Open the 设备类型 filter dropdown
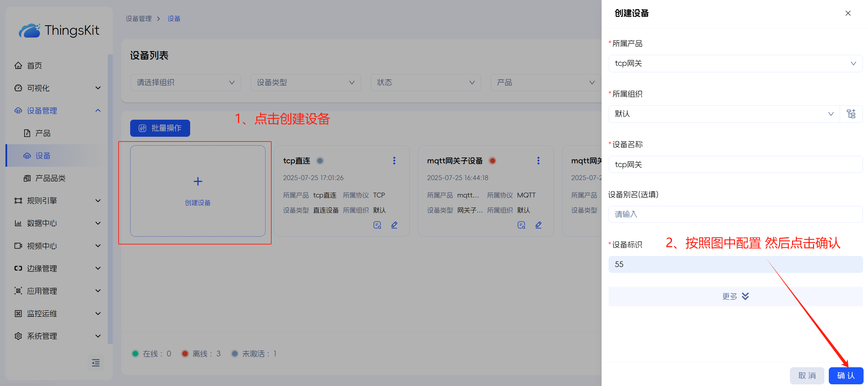Viewport: 868px width, 386px height. pyautogui.click(x=305, y=83)
